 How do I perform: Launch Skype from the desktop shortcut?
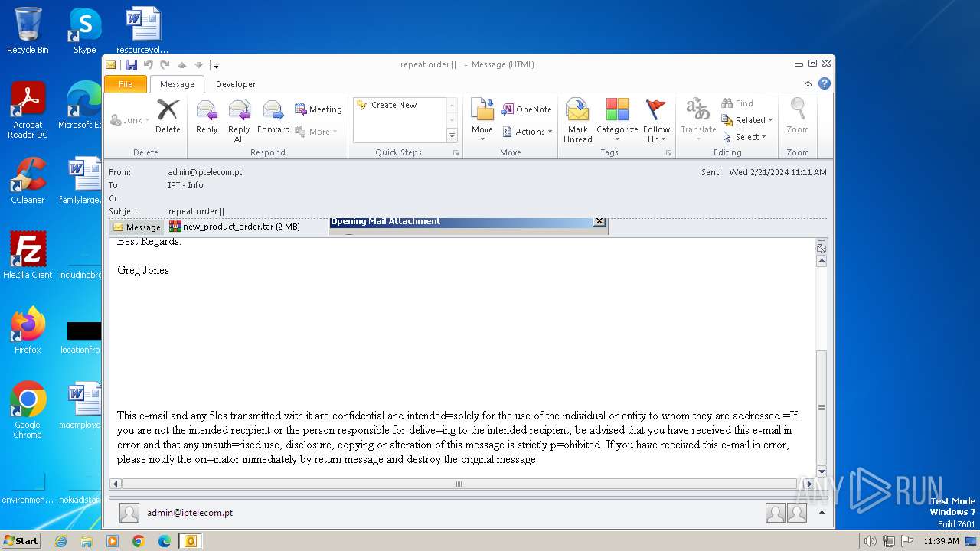[85, 31]
